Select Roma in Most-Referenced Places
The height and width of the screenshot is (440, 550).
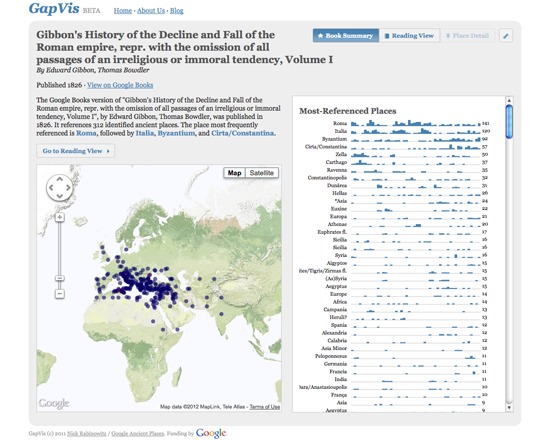coord(394,124)
